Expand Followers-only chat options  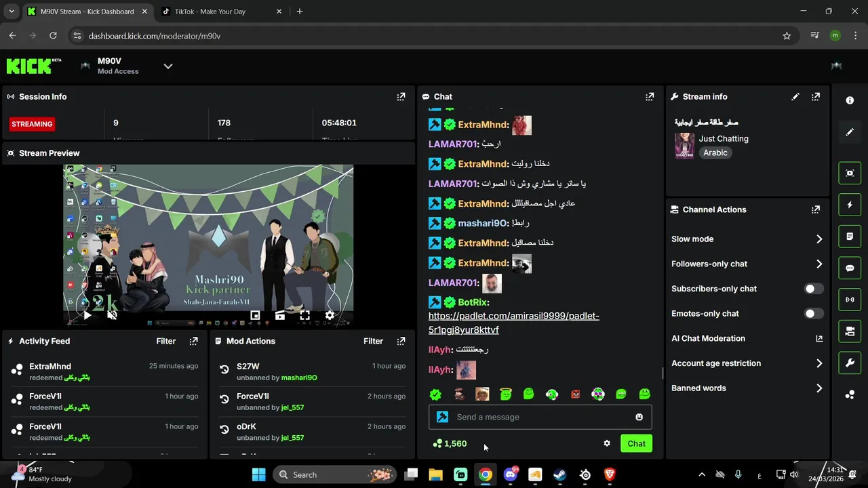[747, 264]
